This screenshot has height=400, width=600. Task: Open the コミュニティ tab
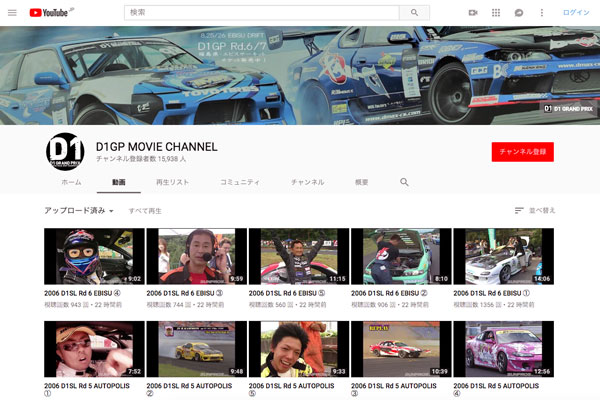coord(240,182)
